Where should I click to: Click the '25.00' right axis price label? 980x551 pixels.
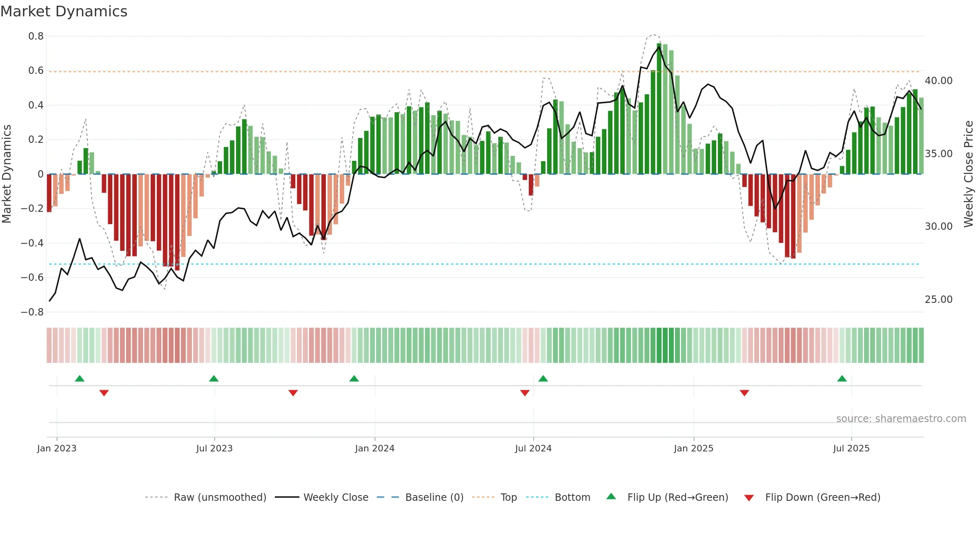[x=939, y=300]
